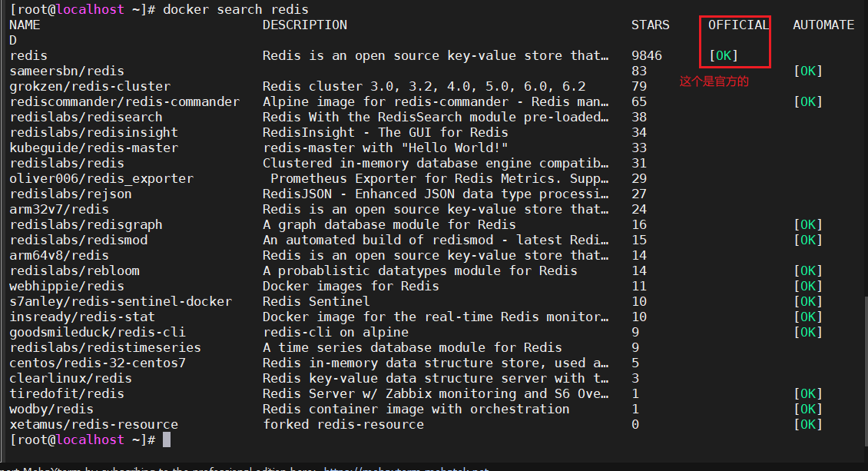Viewport: 868px width, 471px height.
Task: Click the oliver006/redis_exporter entry
Action: [x=102, y=179]
